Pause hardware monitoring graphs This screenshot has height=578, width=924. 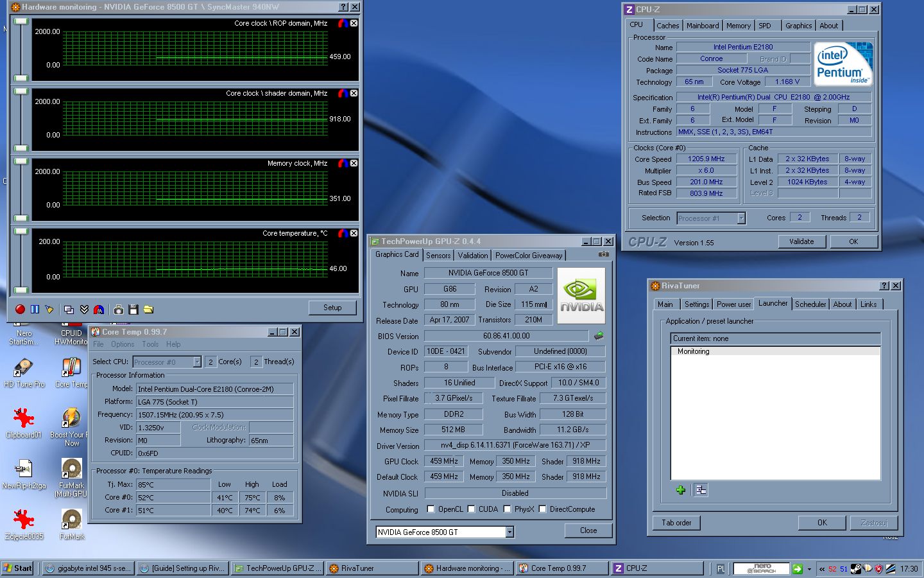coord(35,310)
